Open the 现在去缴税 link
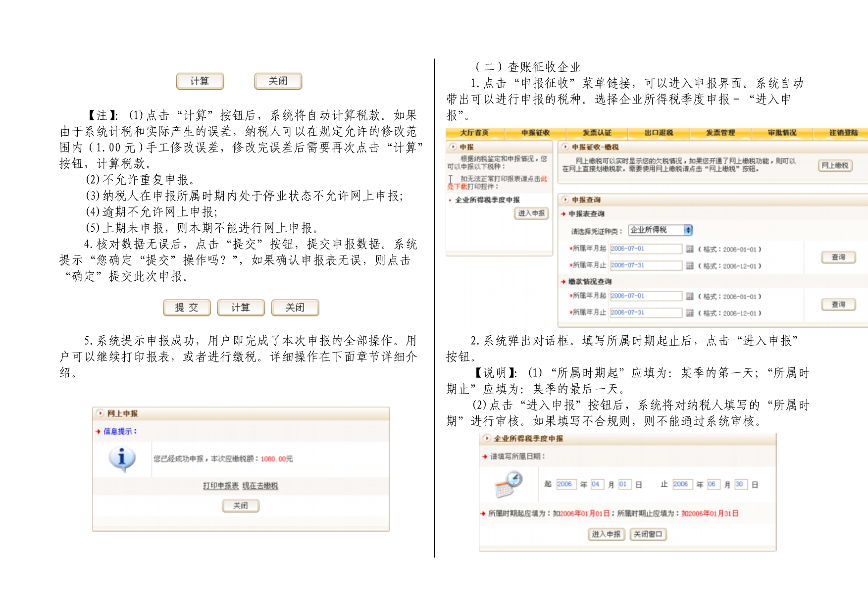The height and width of the screenshot is (614, 868). pos(260,486)
